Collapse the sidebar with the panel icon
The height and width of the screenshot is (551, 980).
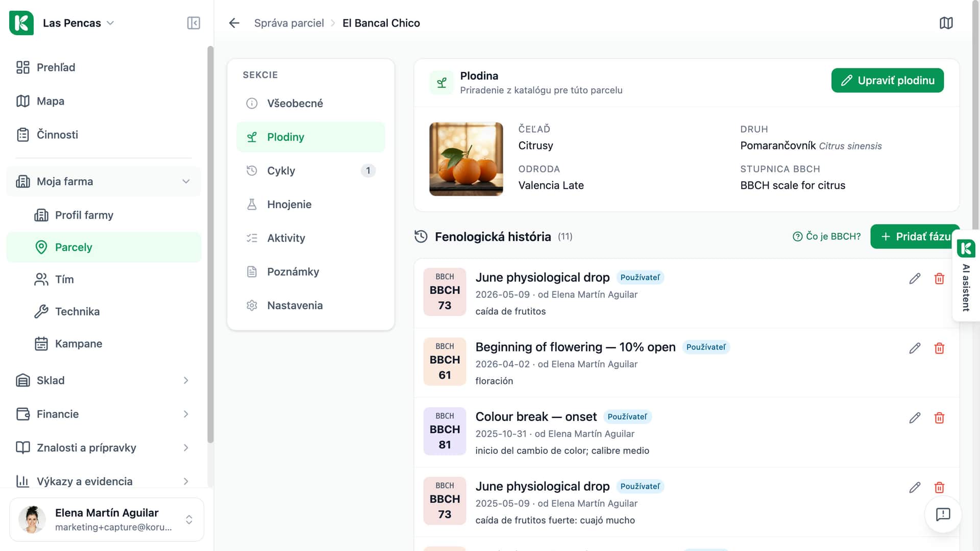tap(193, 23)
